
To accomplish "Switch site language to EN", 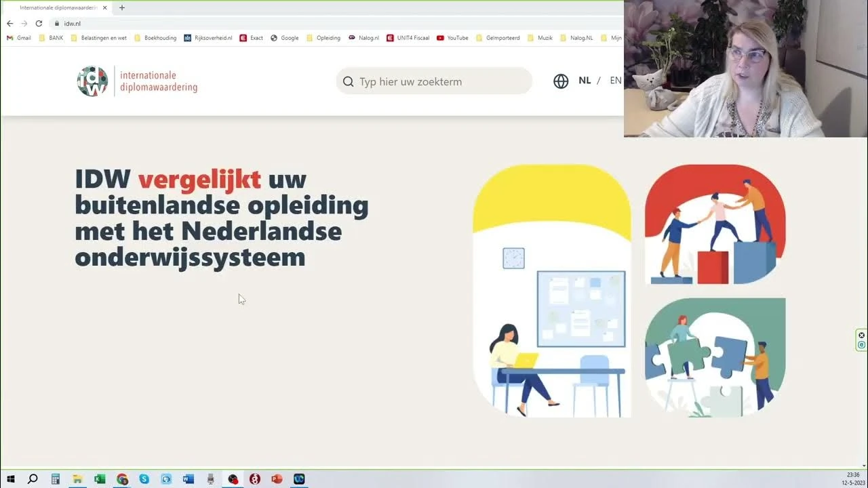I will [x=616, y=81].
